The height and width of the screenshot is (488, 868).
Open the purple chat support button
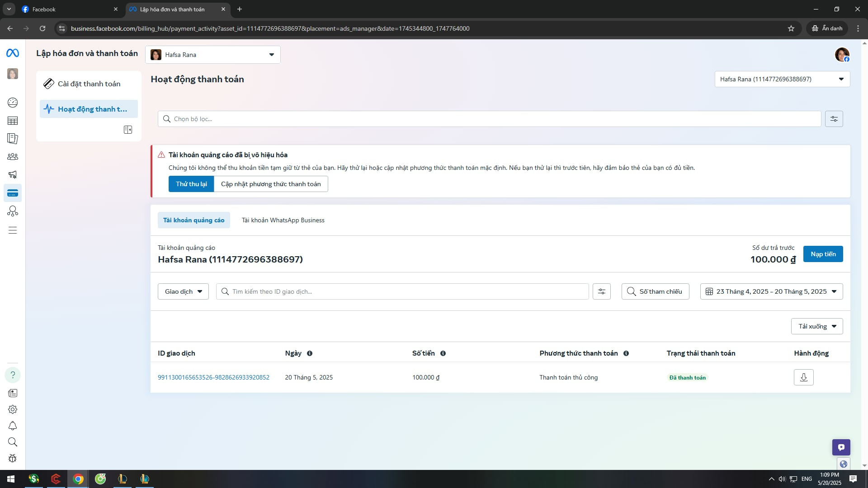pyautogui.click(x=841, y=447)
